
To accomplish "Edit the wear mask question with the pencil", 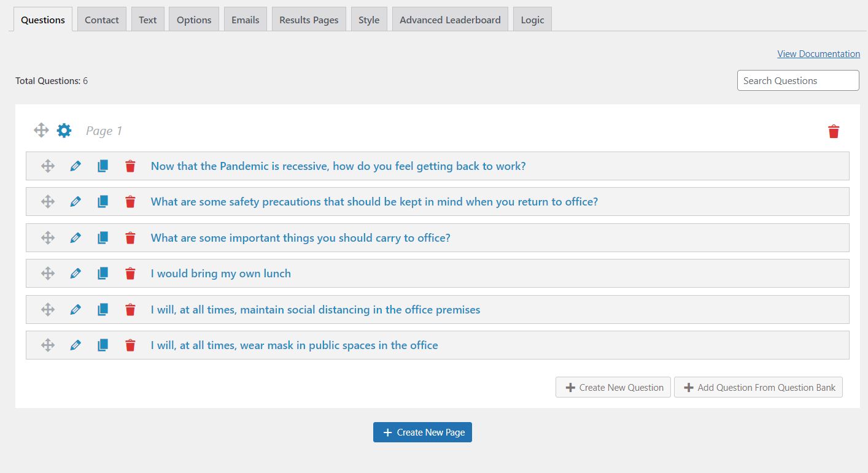I will (x=75, y=345).
